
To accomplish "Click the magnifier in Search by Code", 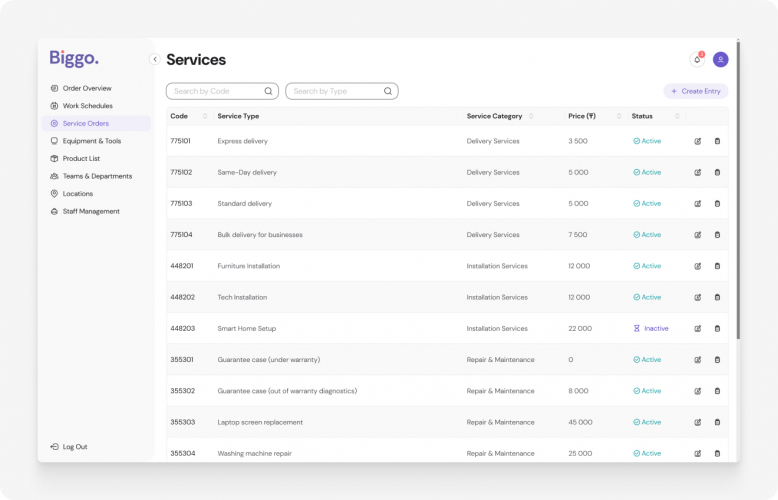I will point(268,91).
